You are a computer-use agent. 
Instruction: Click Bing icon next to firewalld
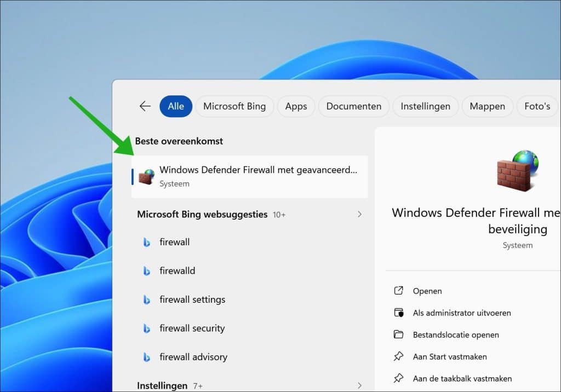click(146, 271)
